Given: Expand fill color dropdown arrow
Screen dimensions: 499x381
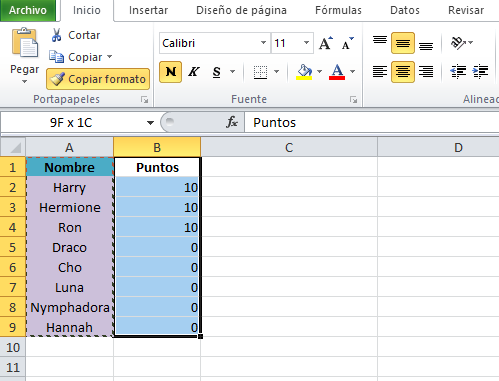Looking at the screenshot, I should 319,72.
